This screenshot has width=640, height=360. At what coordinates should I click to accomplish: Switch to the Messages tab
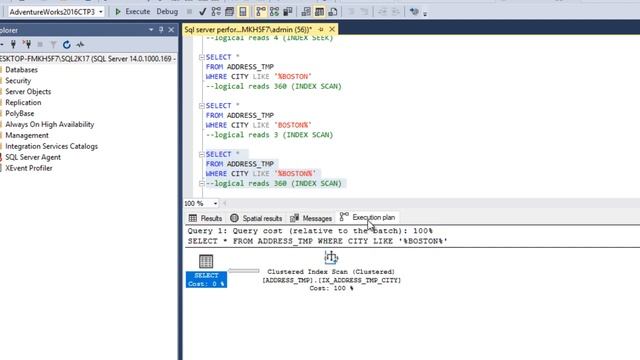click(x=311, y=218)
